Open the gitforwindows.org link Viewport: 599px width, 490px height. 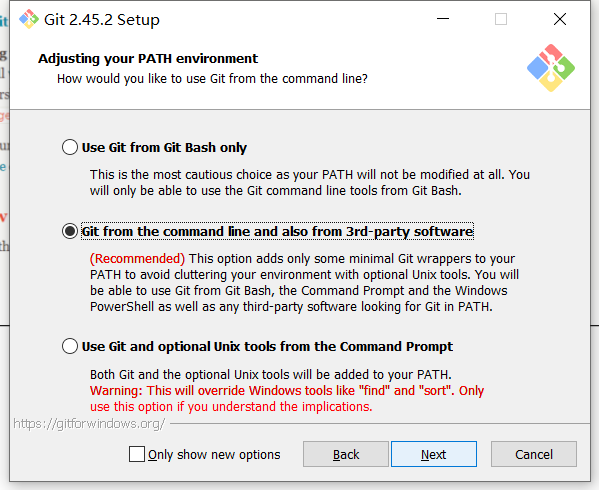89,424
